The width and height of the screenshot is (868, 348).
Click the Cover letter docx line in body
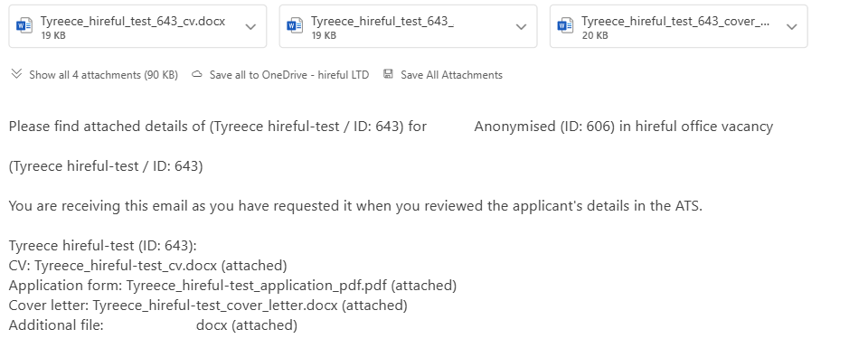point(208,306)
